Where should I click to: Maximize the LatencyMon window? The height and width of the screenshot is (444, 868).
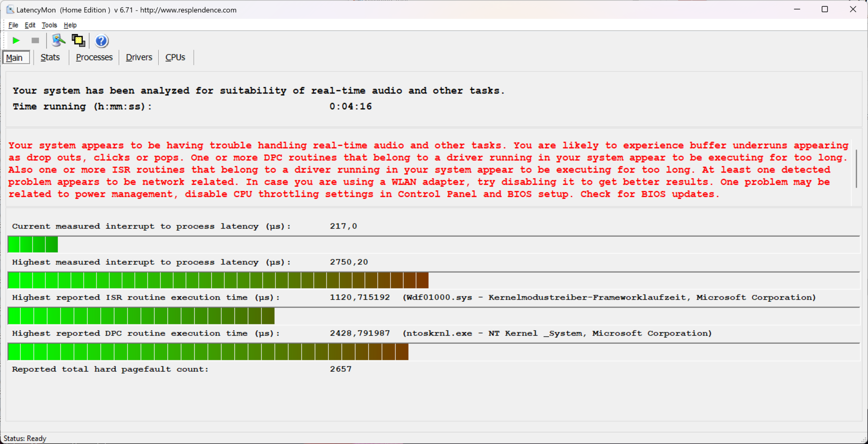(825, 9)
